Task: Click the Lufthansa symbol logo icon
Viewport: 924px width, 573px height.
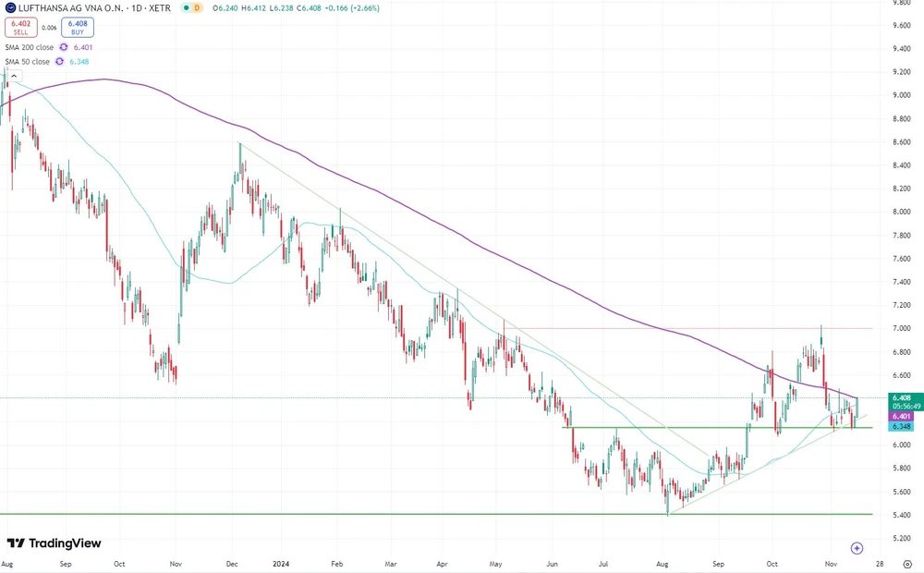Action: click(11, 7)
